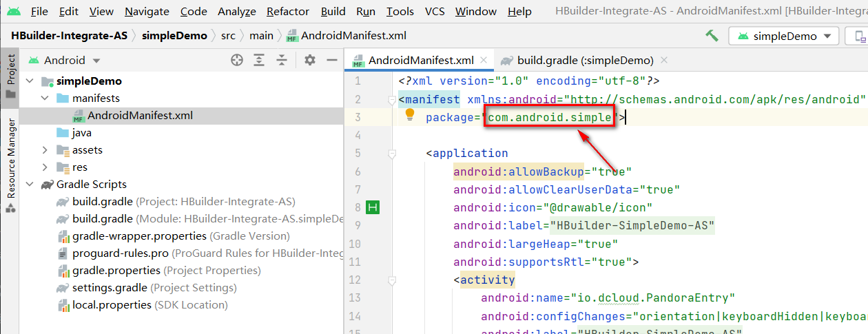Image resolution: width=868 pixels, height=334 pixels.
Task: Close the build.gradle (:simpleDemo) tab
Action: tap(663, 61)
